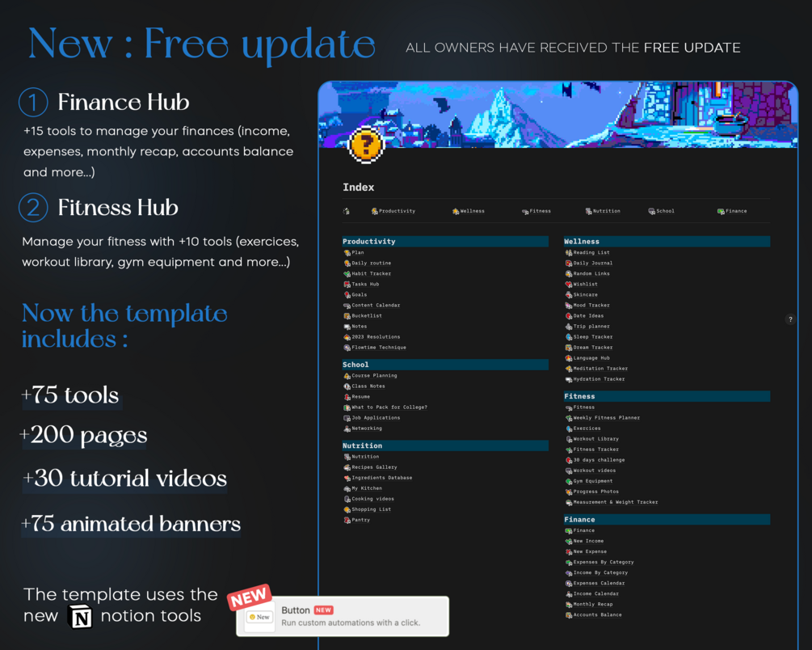Click the Mood Tracker page icon
Viewport: 812px width, 650px height.
(569, 306)
